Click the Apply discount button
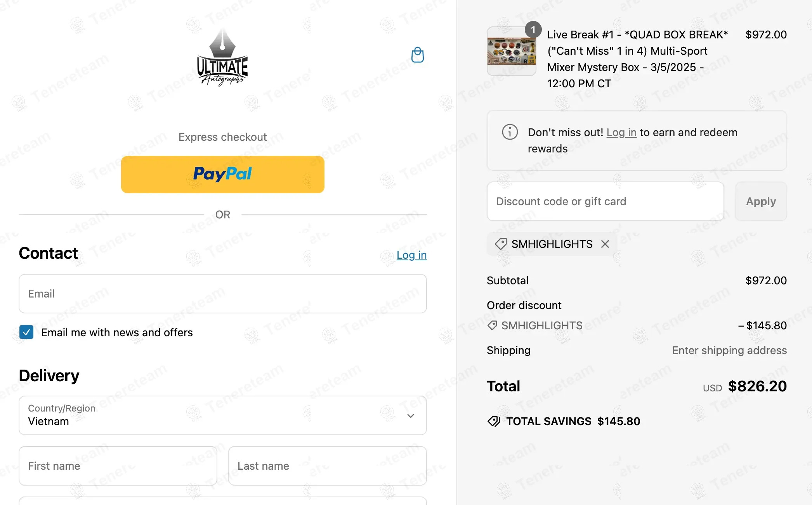This screenshot has width=812, height=505. [x=761, y=201]
